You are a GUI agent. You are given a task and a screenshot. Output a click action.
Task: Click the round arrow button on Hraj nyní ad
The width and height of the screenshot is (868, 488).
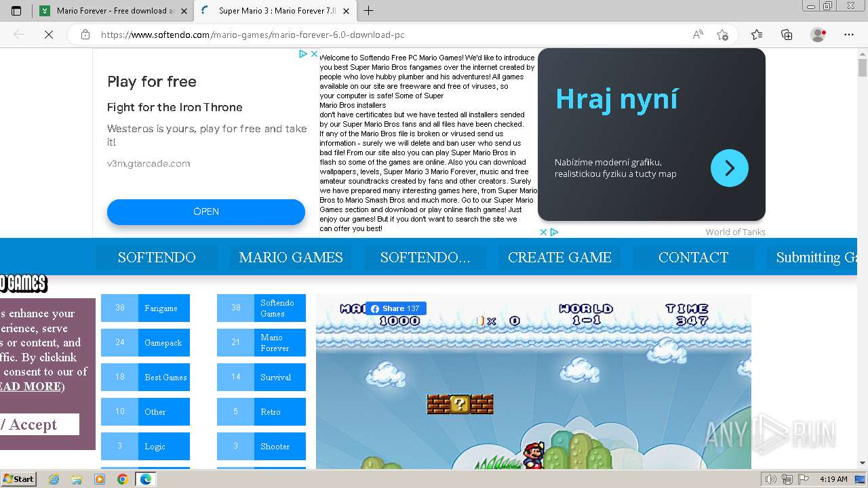(x=729, y=168)
